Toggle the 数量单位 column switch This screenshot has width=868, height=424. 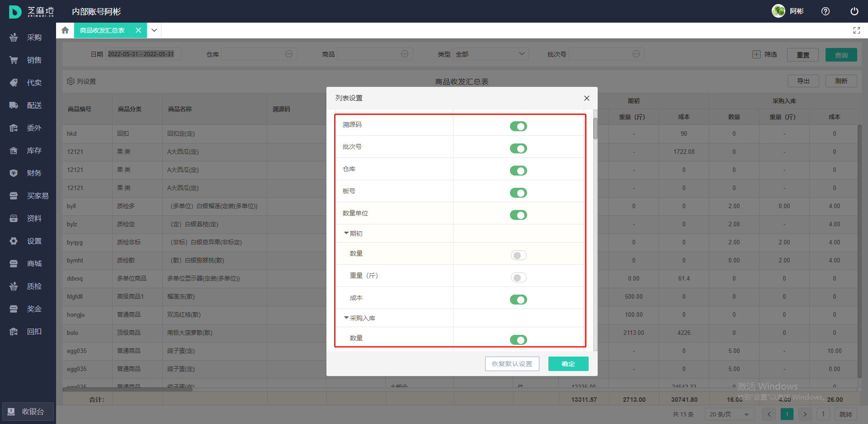519,215
